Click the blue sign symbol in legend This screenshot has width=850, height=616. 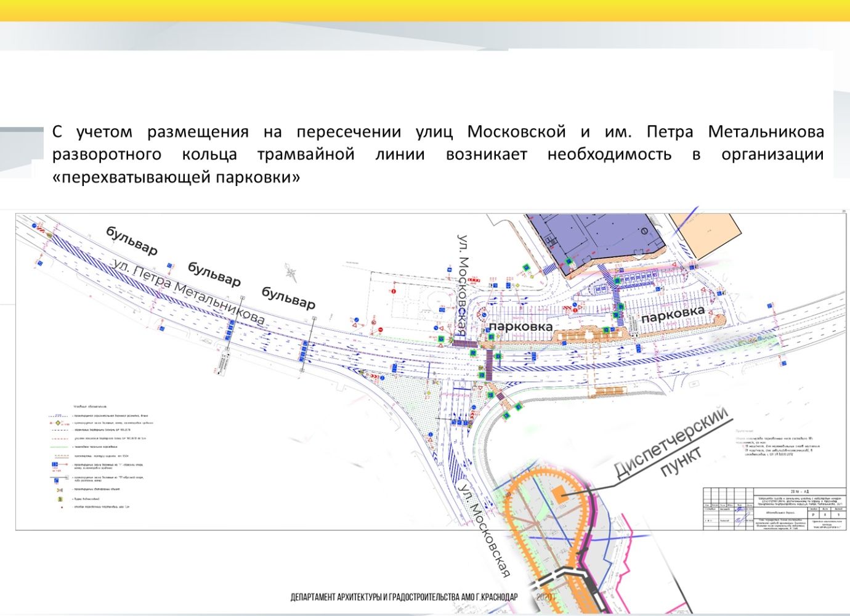(x=54, y=463)
